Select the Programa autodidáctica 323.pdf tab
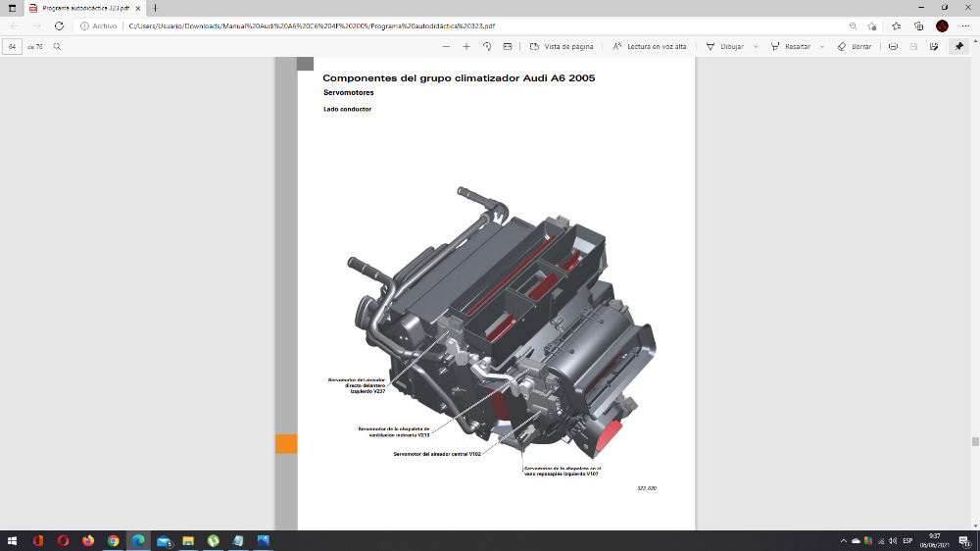This screenshot has width=980, height=551. pyautogui.click(x=83, y=8)
